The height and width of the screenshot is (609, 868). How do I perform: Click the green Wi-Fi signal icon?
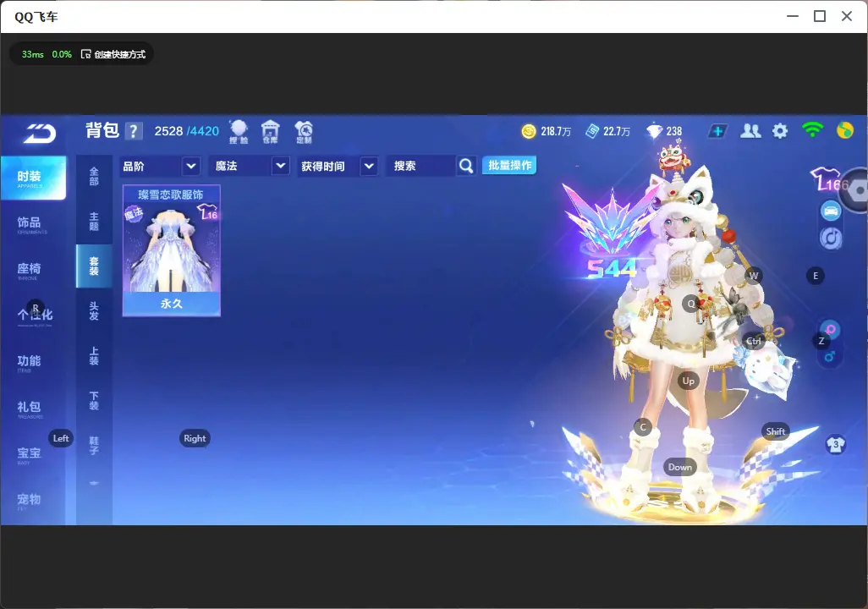point(813,129)
